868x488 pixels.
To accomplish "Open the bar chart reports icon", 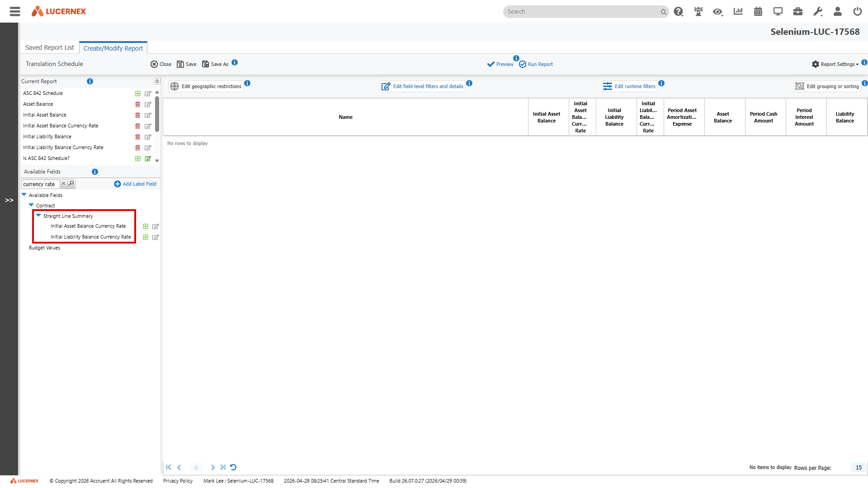I will pos(738,12).
